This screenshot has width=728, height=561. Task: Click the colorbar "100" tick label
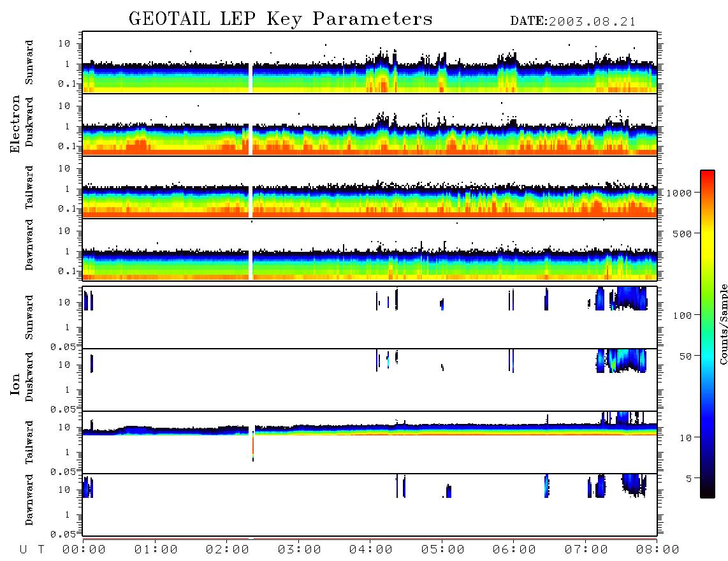click(682, 316)
